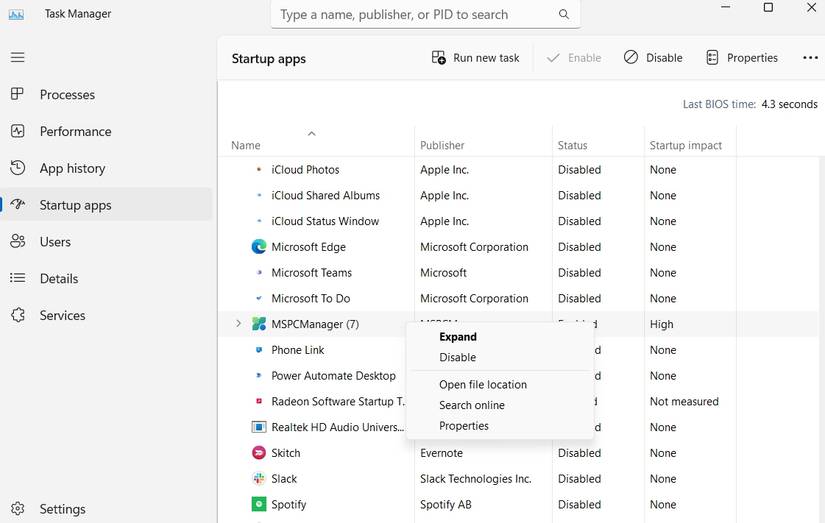Viewport: 825px width, 523px height.
Task: Click the Properties toolbar button
Action: click(741, 57)
